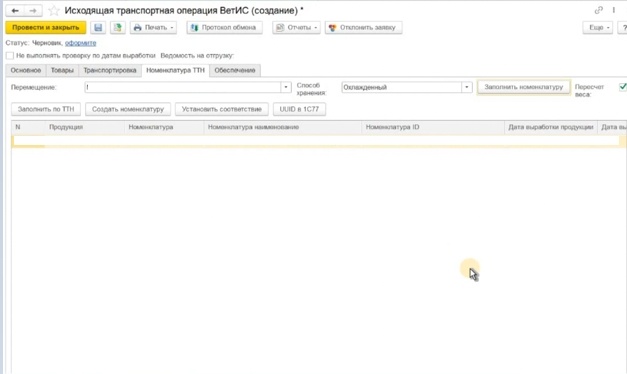This screenshot has height=374, width=627.
Task: Switch to the 'Обеспечение' tab
Action: pos(235,70)
